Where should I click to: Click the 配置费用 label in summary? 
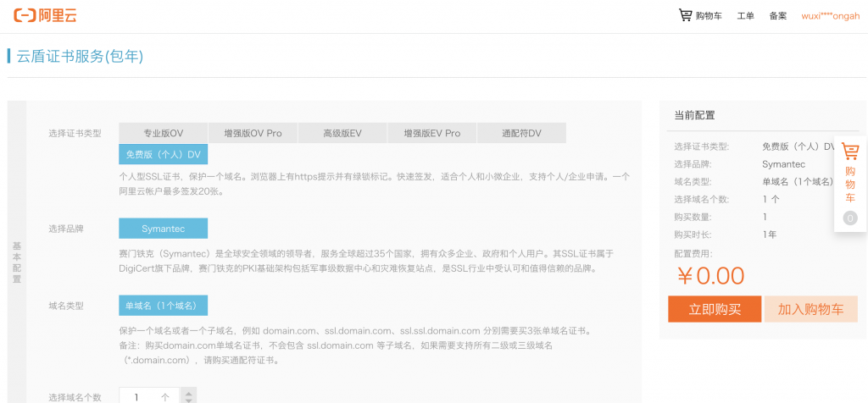click(x=693, y=254)
